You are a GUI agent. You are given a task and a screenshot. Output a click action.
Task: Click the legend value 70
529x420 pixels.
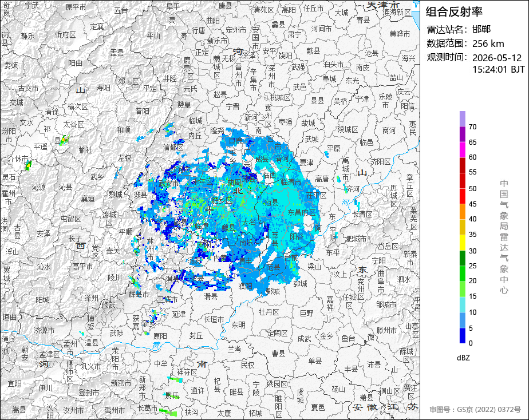click(473, 126)
